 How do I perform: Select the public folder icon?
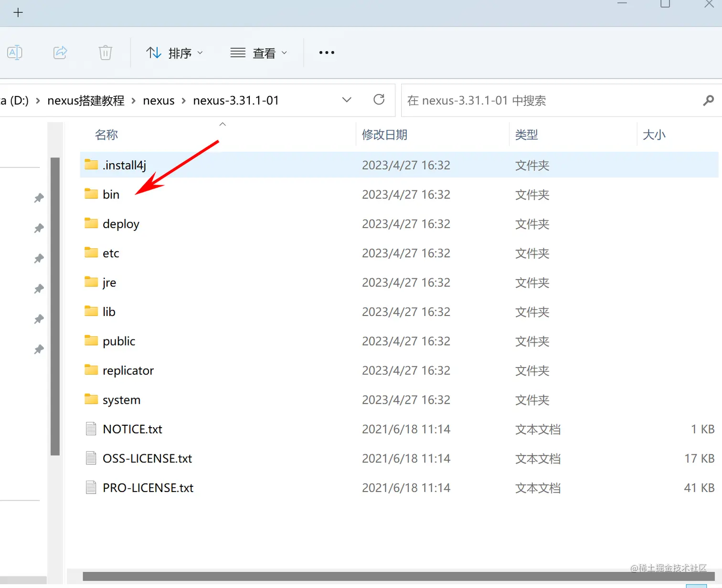pyautogui.click(x=91, y=341)
